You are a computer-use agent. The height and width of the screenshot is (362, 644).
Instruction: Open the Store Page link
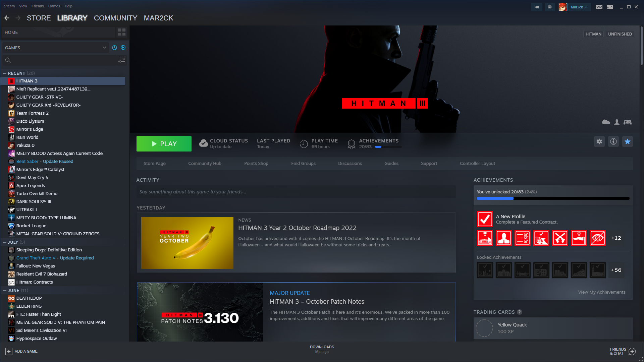pos(155,164)
